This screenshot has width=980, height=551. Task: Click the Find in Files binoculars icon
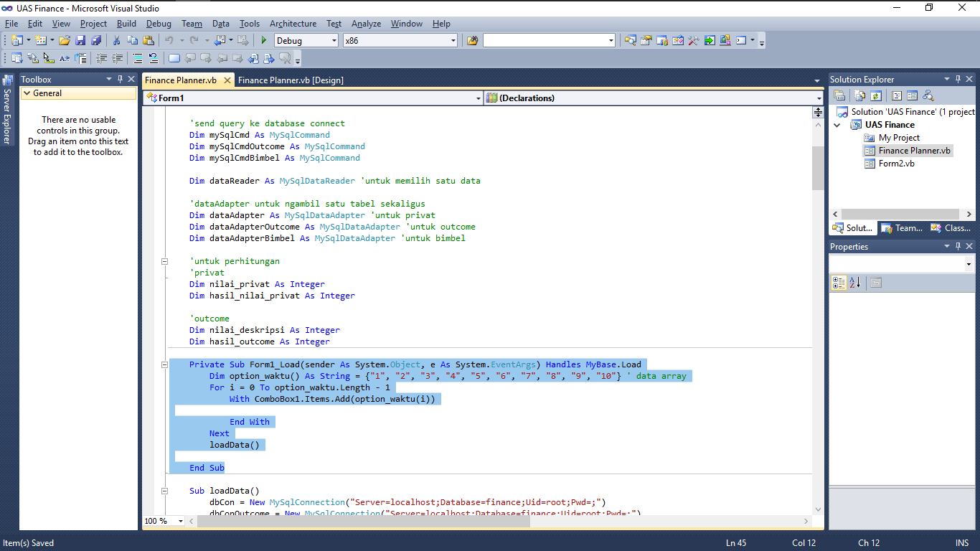pyautogui.click(x=472, y=40)
